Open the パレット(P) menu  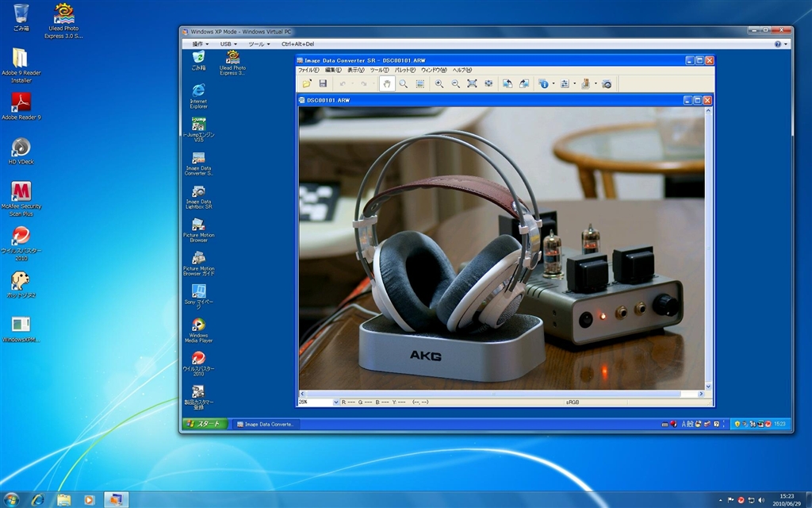[405, 70]
